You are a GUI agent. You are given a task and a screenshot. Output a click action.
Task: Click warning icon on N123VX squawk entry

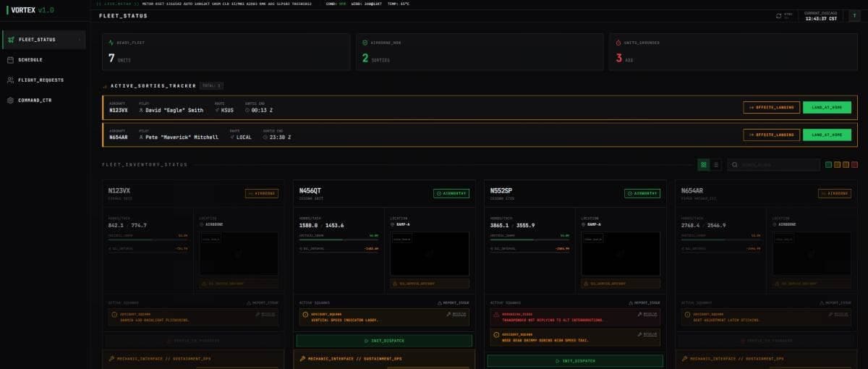[x=113, y=314]
